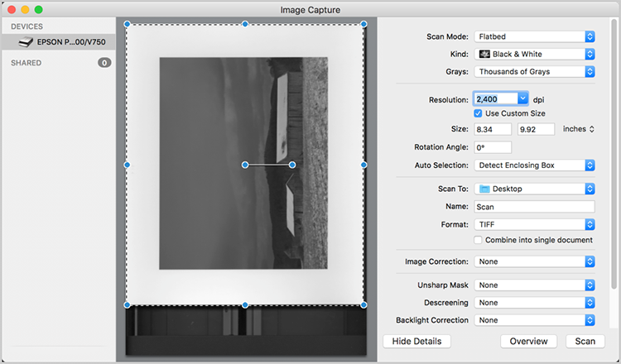The height and width of the screenshot is (364, 621).
Task: Click the right-edge middle selection handle
Action: click(363, 165)
